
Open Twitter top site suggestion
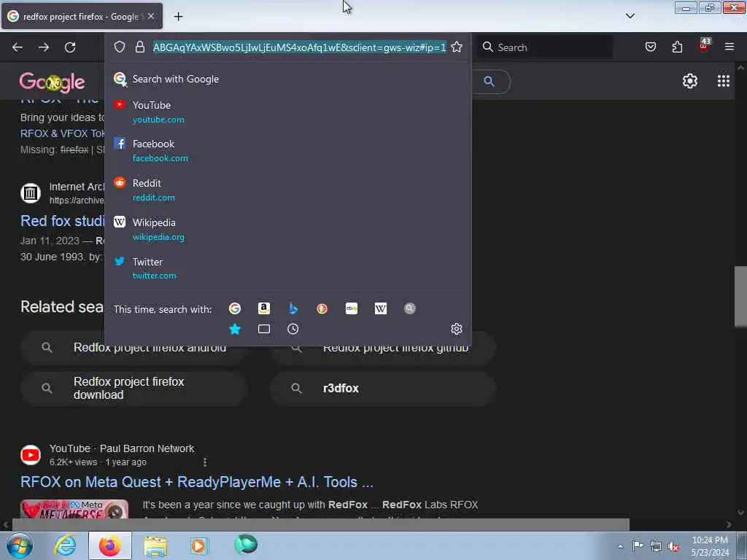[x=287, y=268]
